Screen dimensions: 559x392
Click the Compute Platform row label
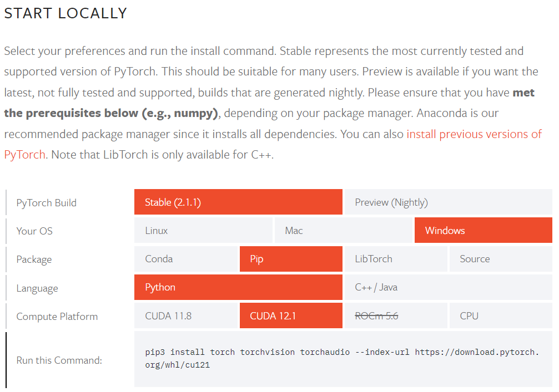click(57, 317)
